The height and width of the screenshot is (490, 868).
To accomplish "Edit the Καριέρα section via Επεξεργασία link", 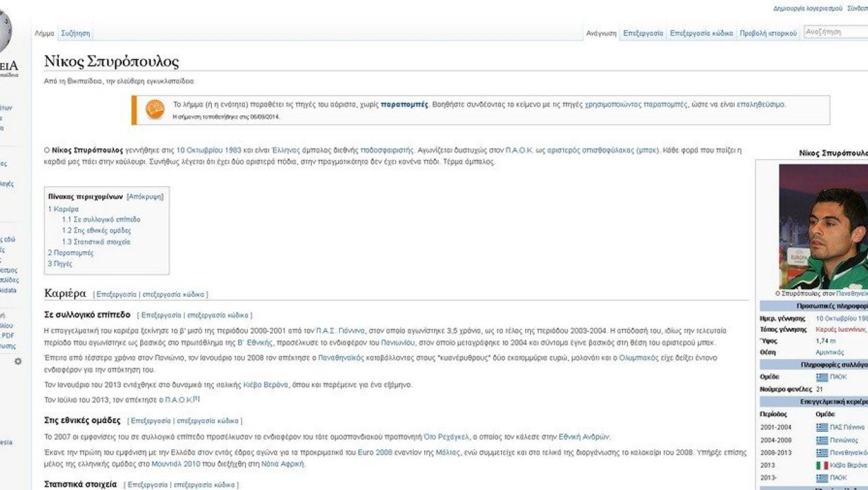I will point(116,295).
